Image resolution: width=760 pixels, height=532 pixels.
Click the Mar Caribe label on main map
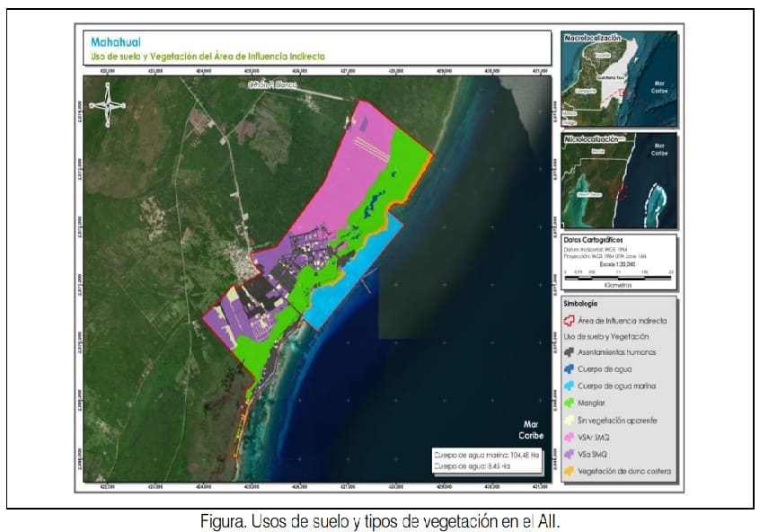coord(526,429)
